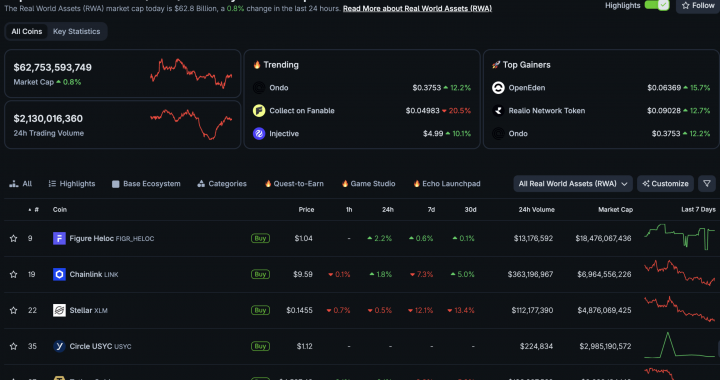Click the Injective logo in Trending
Image resolution: width=720 pixels, height=380 pixels.
(259, 134)
